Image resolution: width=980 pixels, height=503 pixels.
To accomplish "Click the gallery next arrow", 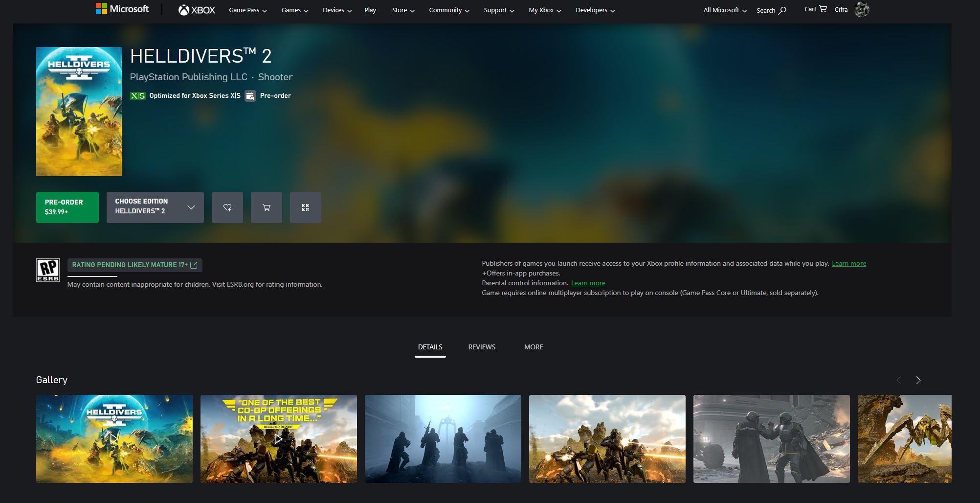I will tap(918, 380).
